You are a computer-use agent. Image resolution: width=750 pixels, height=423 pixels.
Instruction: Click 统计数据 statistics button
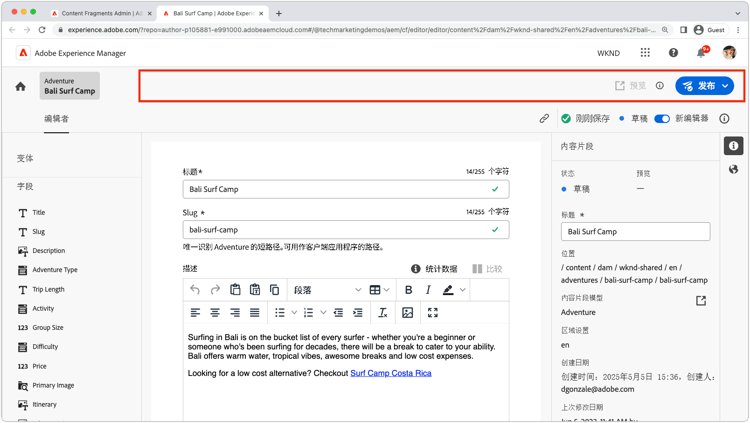434,268
